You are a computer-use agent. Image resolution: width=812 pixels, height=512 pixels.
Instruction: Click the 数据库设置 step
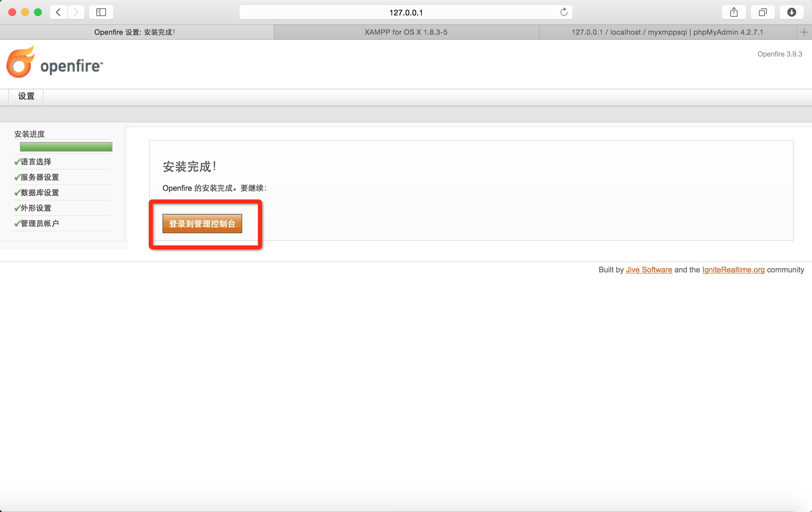pos(40,193)
